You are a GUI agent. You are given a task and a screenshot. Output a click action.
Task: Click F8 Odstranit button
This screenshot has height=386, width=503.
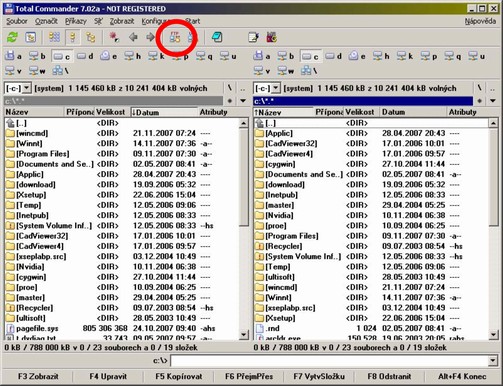[x=389, y=377]
